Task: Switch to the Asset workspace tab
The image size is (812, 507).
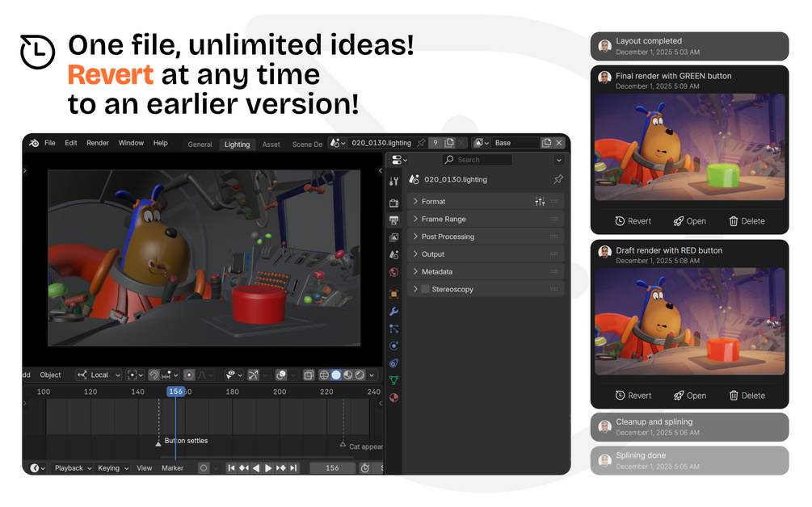Action: (271, 145)
